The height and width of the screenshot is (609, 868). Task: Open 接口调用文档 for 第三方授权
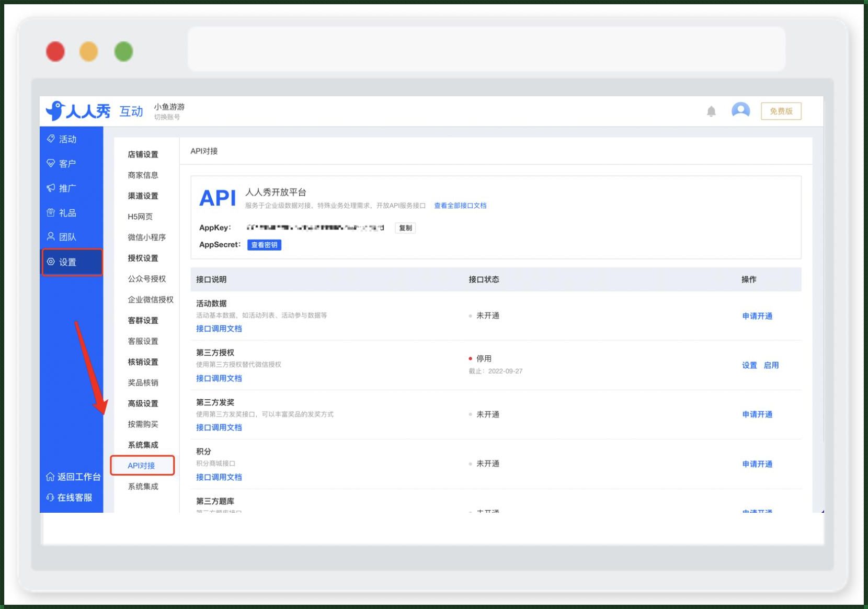pos(219,378)
